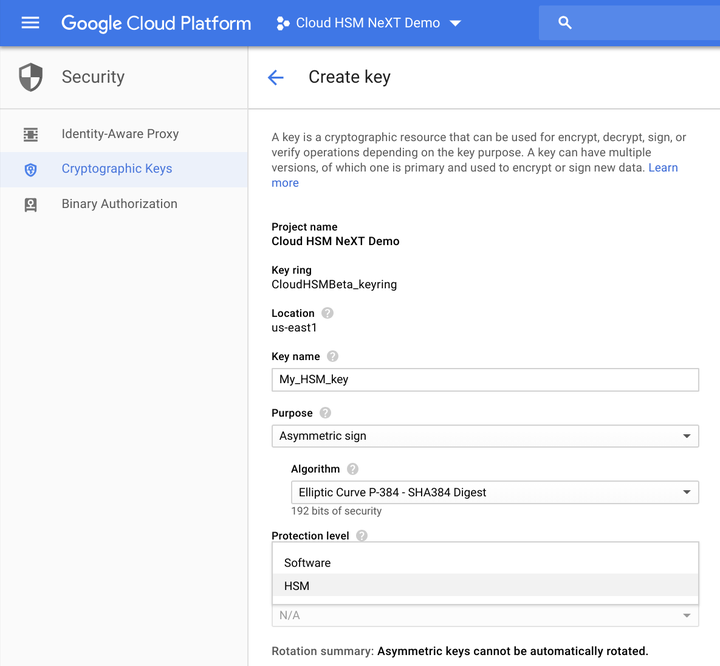Click the Security shield icon
The height and width of the screenshot is (666, 720).
(x=31, y=77)
